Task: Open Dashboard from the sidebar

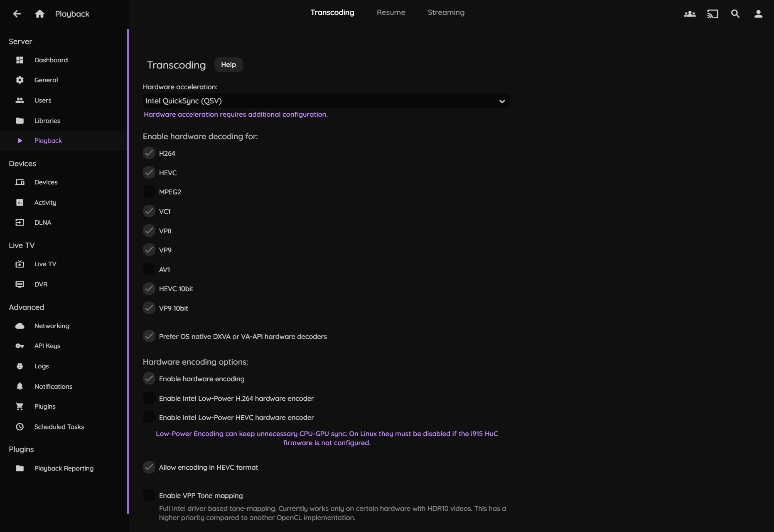Action: (x=51, y=60)
